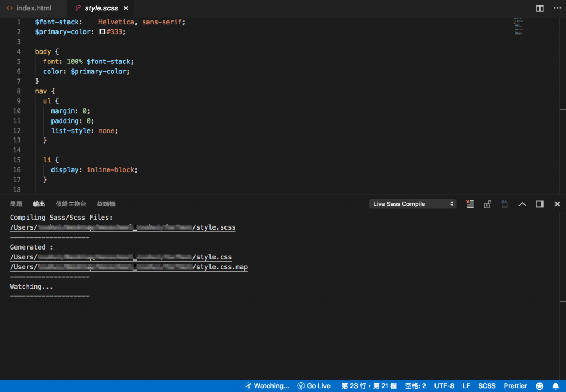Open the style.scss path link in output
The image size is (566, 392).
tap(123, 227)
